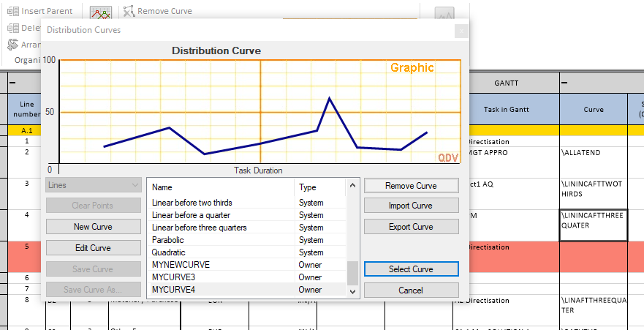Open the Lines curve type dropdown
The width and height of the screenshot is (644, 330).
(92, 185)
